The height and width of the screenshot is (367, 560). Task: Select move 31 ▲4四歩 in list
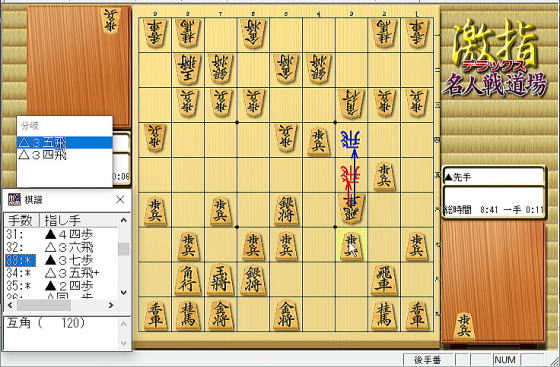pyautogui.click(x=61, y=234)
